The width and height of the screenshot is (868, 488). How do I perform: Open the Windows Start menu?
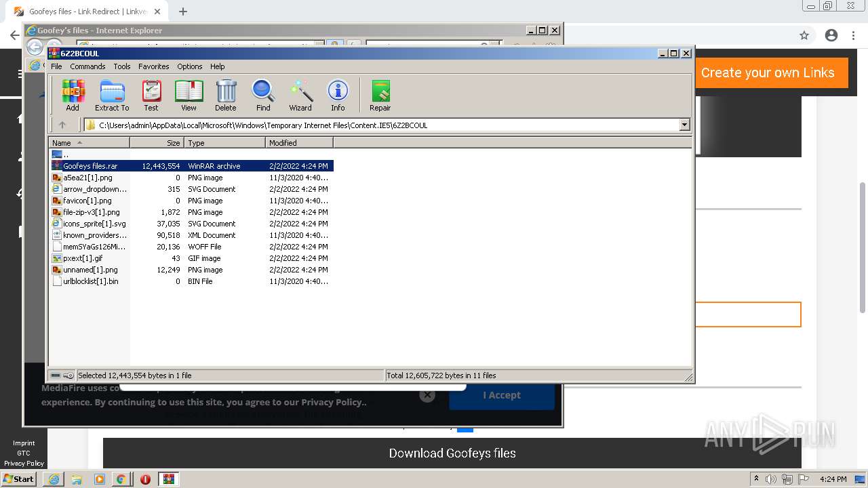(x=18, y=479)
